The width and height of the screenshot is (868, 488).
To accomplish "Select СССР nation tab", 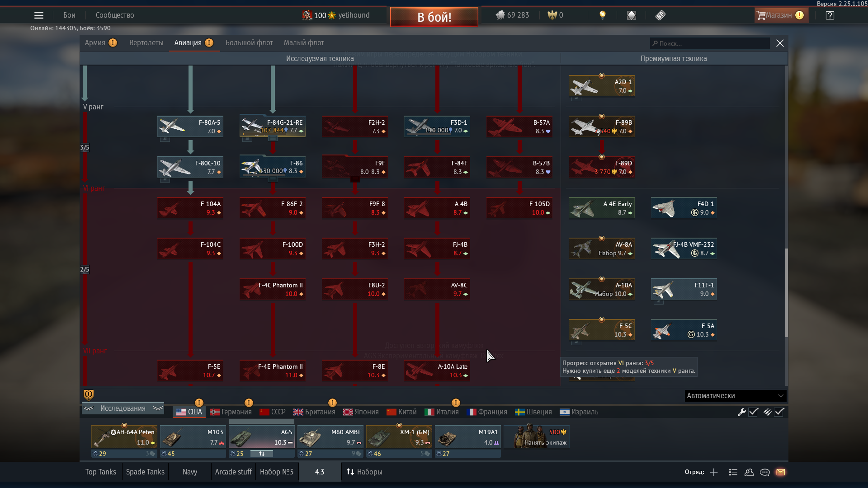I will [x=273, y=412].
